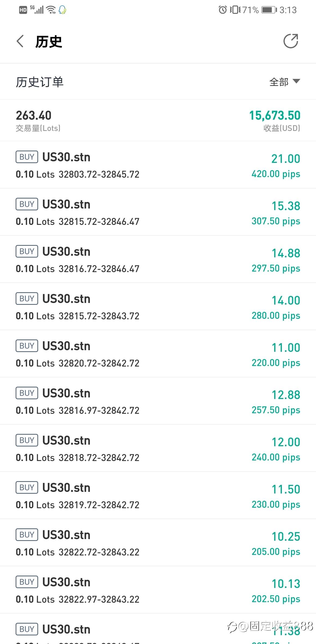Open the 全部 filter dropdown
This screenshot has width=316, height=644.
[285, 82]
